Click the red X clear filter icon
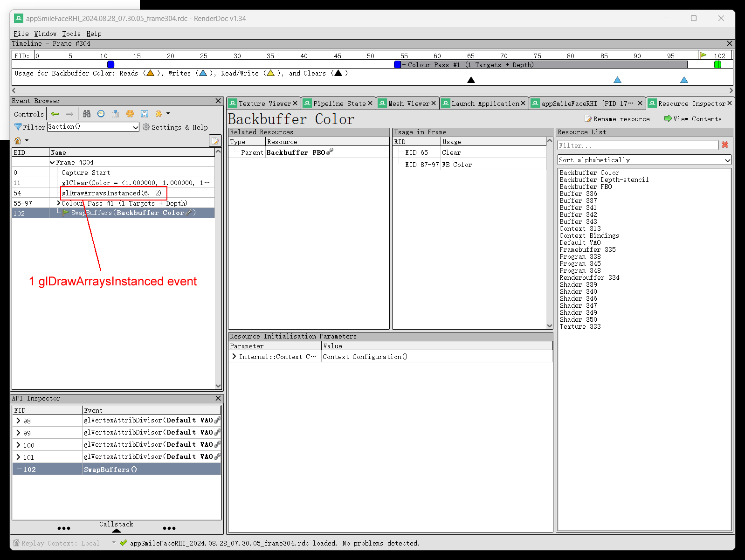The image size is (745, 560). (724, 145)
